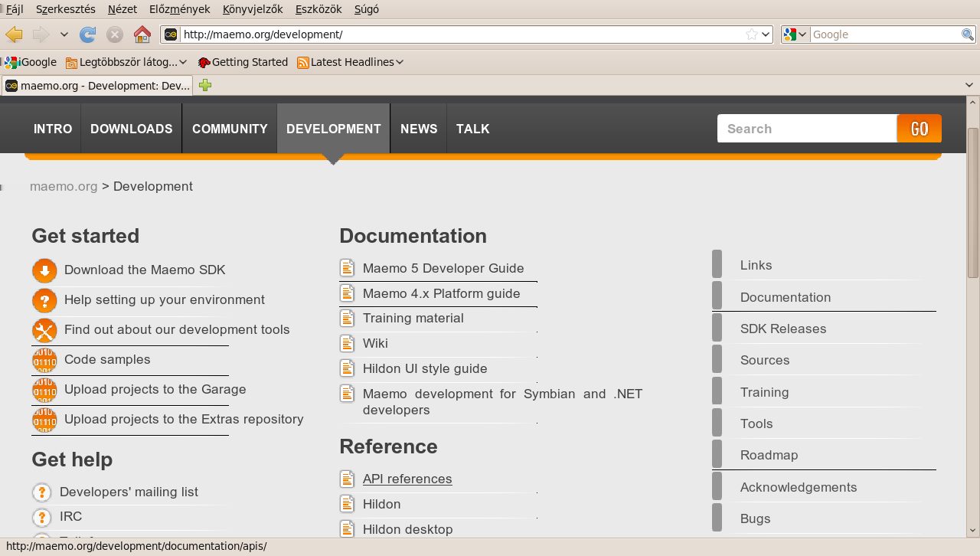Open the Könyvjelzők menu
This screenshot has height=556, width=980.
tap(253, 9)
